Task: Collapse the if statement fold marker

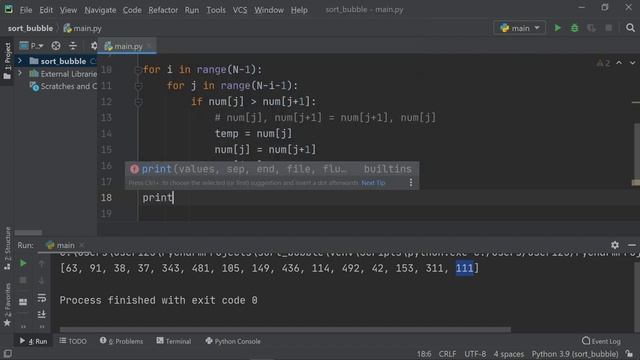Action: (138, 102)
